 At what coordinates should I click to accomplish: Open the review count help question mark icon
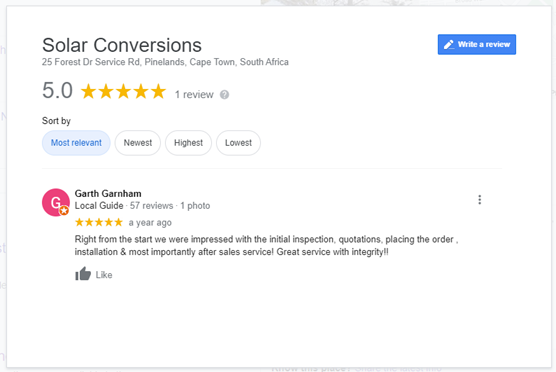(224, 95)
